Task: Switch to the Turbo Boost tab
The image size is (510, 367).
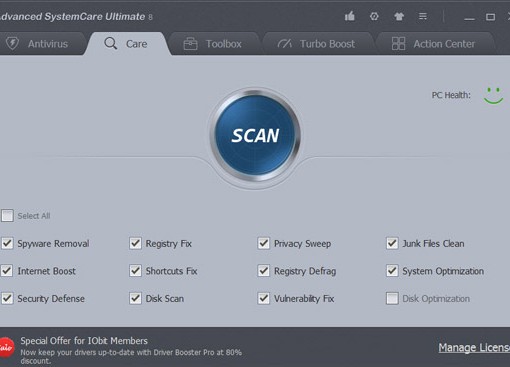Action: coord(316,44)
